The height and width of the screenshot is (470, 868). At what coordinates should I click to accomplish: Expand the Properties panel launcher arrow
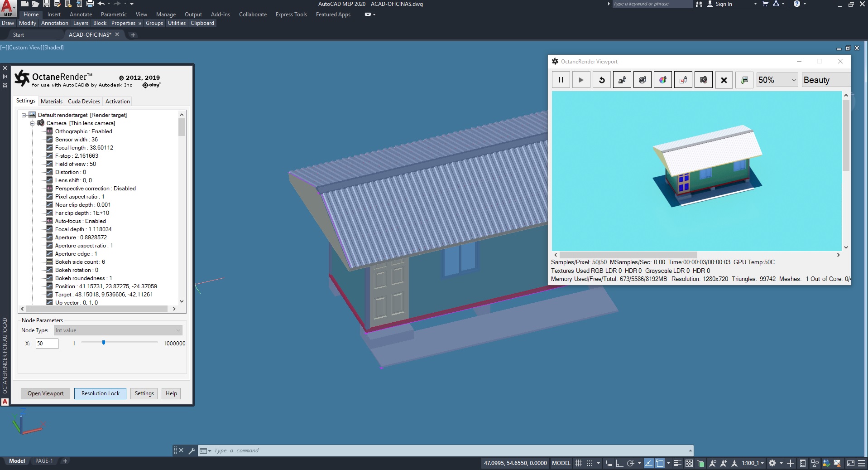click(139, 24)
